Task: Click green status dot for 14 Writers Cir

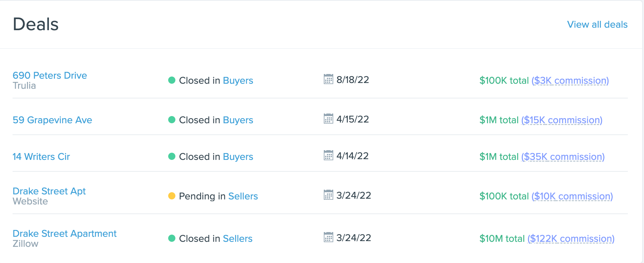Action: pos(172,156)
